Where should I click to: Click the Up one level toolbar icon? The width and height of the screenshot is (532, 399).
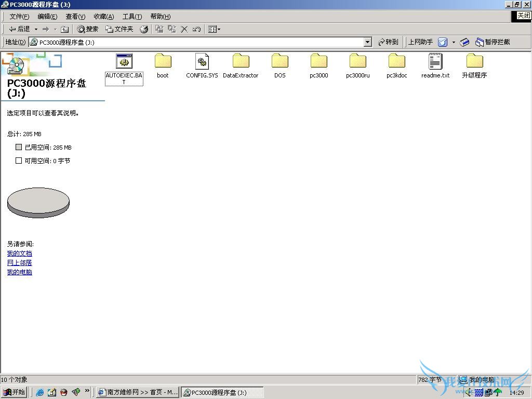(64, 29)
